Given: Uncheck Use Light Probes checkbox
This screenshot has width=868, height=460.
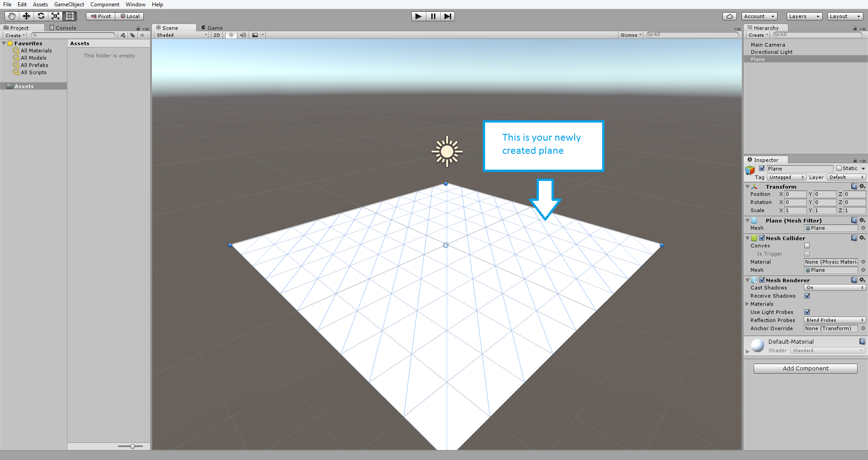Looking at the screenshot, I should tap(807, 312).
